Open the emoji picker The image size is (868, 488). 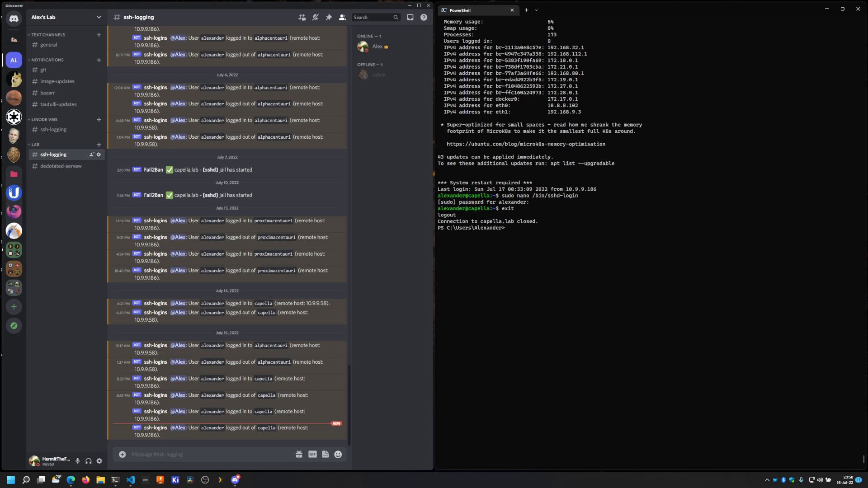(338, 454)
